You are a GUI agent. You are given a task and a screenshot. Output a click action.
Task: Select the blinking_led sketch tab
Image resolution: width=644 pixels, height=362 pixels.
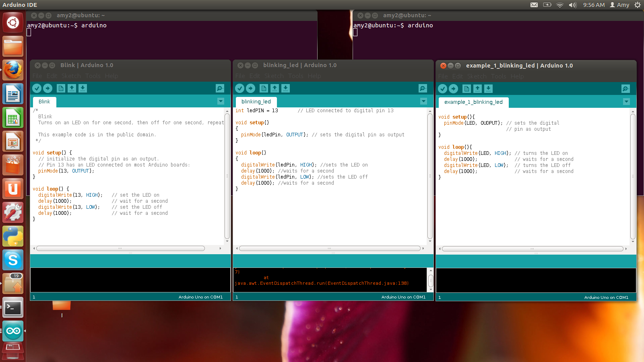[256, 102]
